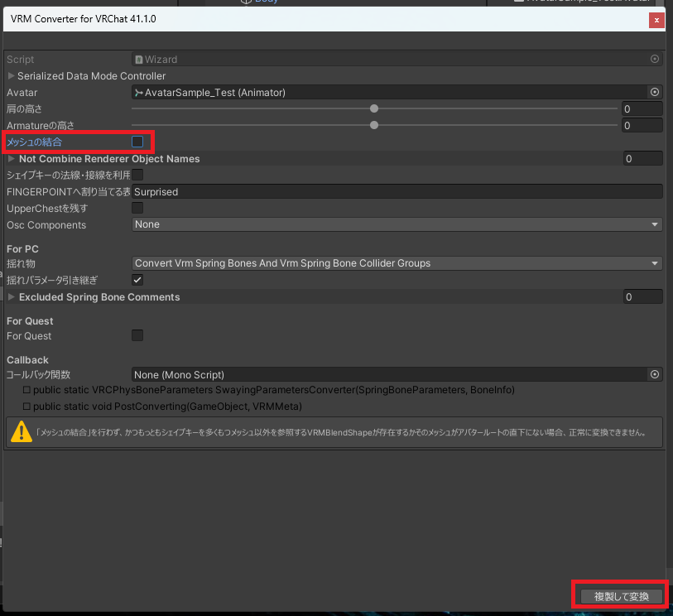Adjust the 肩の高さ slider handle
Viewport: 673px width, 616px height.
[373, 108]
